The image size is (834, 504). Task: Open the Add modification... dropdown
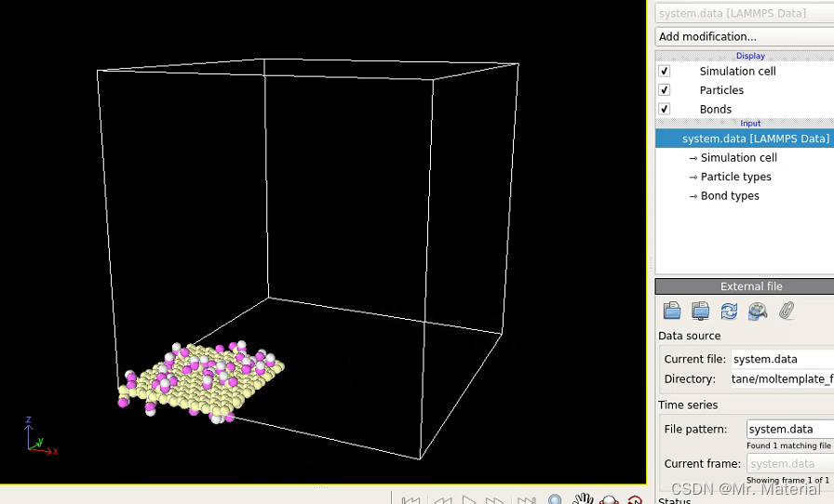point(745,36)
